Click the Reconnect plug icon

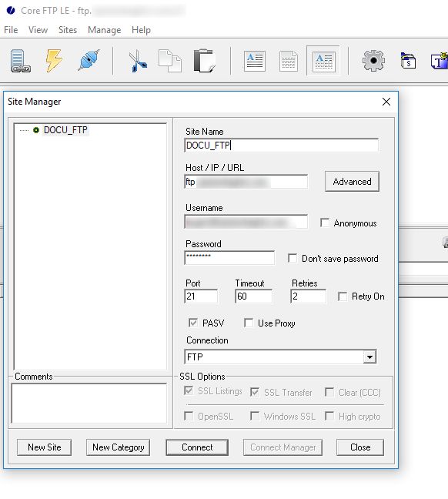[x=89, y=60]
